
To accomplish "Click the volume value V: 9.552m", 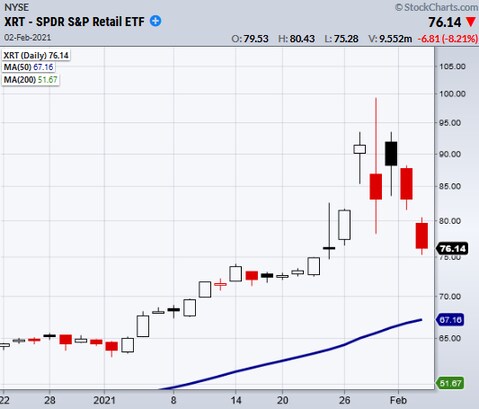I will (x=390, y=39).
